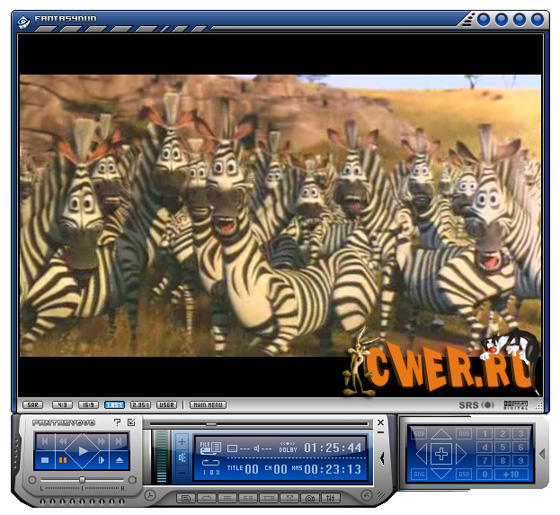The image size is (560, 515).
Task: Click the SUB subtitle button
Action: 419,434
